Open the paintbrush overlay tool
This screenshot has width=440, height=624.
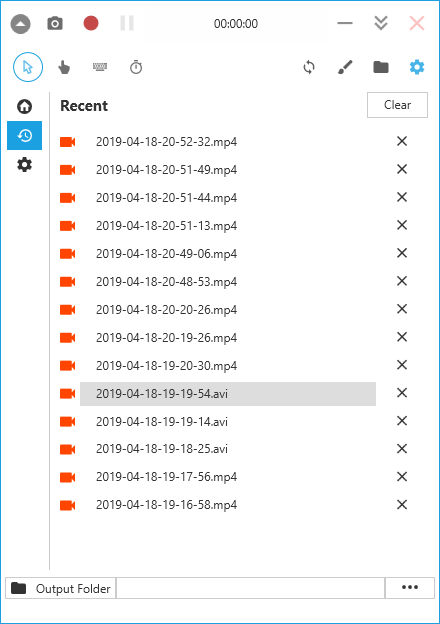pos(345,67)
